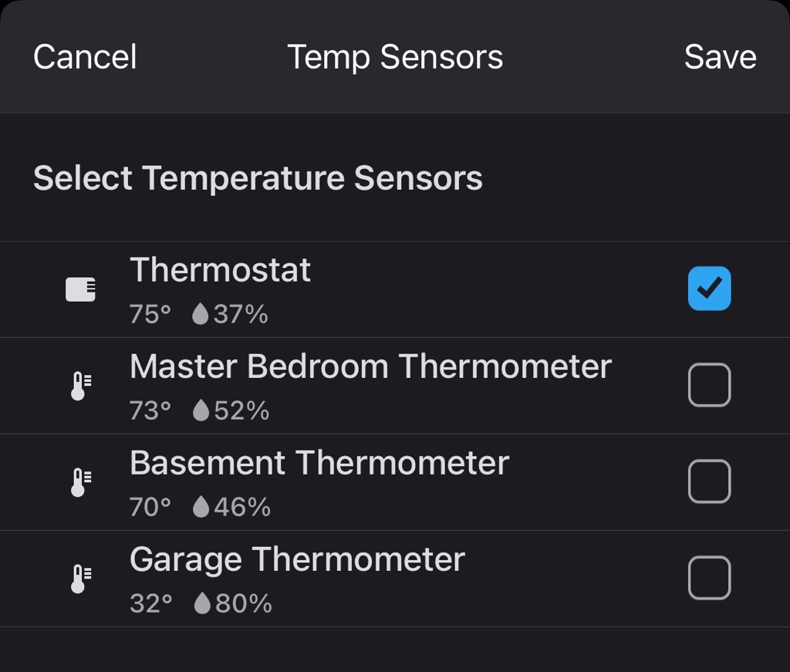
Task: Enable the Master Bedroom Thermometer checkbox
Action: point(709,385)
